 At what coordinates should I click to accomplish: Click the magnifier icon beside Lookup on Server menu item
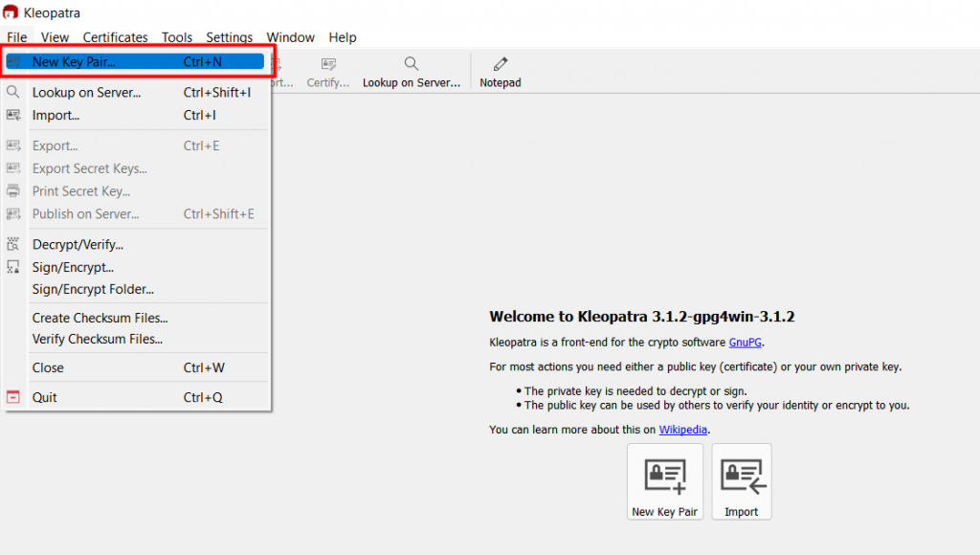pos(13,92)
